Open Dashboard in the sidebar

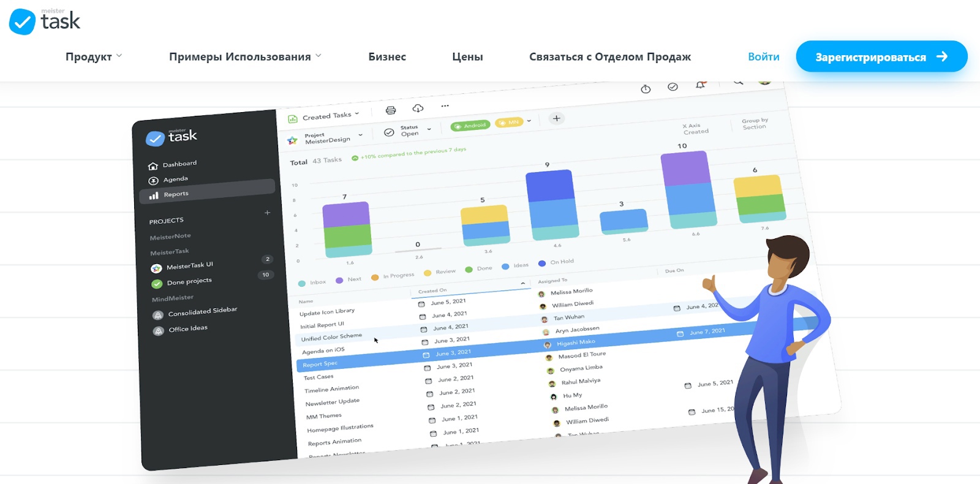click(173, 165)
